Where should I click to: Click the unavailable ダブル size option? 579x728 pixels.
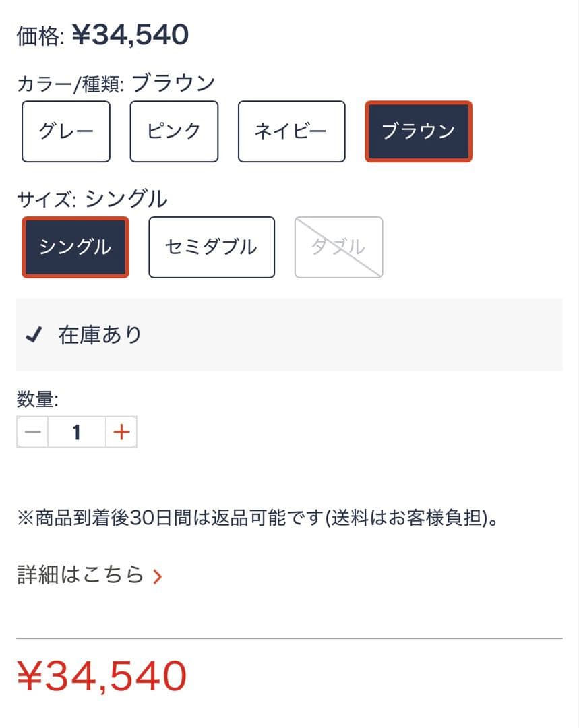point(339,247)
